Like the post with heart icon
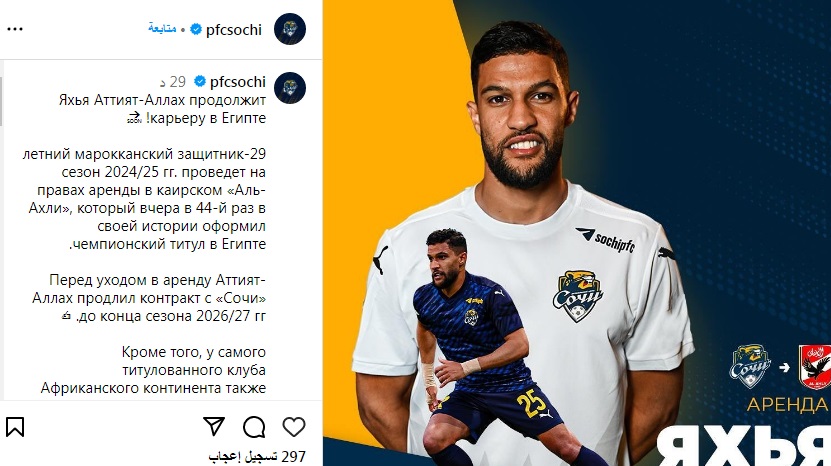 point(294,427)
